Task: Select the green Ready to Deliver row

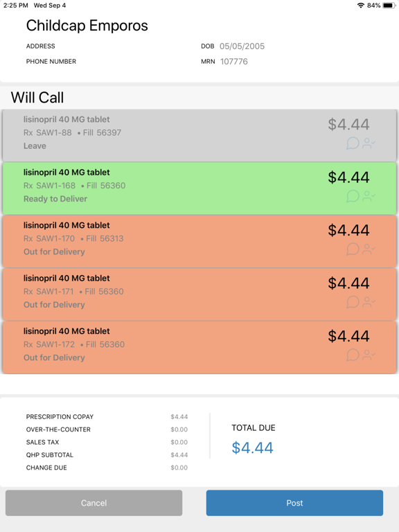Action: pos(199,188)
